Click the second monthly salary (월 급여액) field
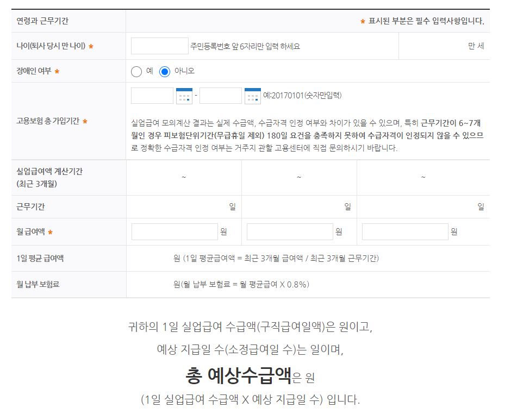The image size is (511, 420). [x=290, y=231]
